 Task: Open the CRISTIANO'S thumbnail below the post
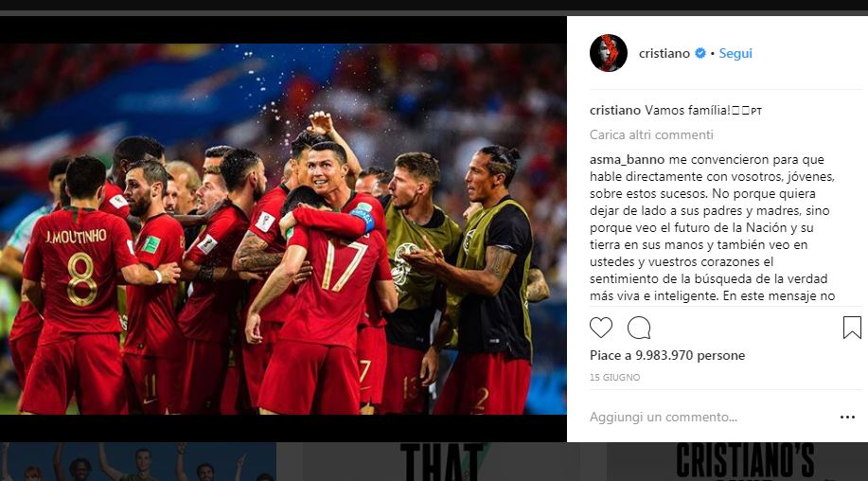point(737,462)
